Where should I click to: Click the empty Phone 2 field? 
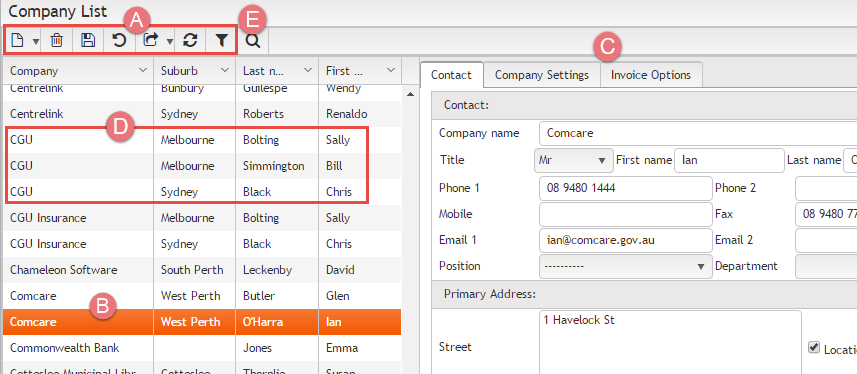click(826, 188)
